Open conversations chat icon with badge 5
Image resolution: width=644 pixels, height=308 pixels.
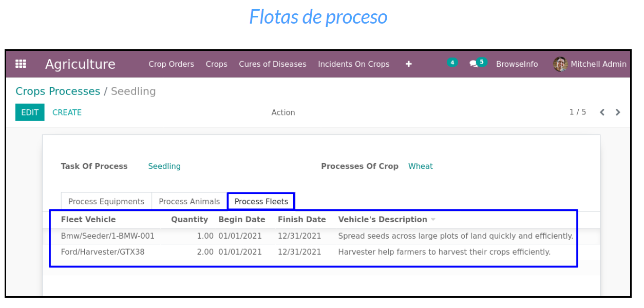478,63
